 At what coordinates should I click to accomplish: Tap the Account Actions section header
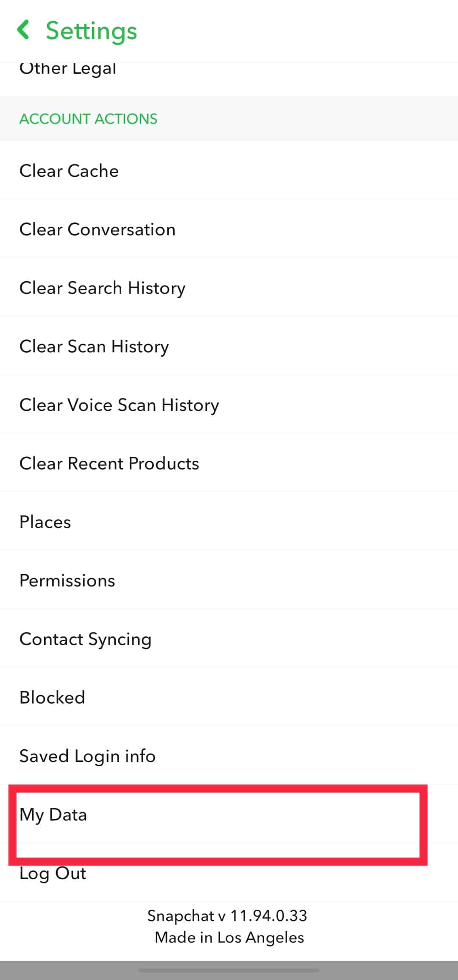pos(88,119)
